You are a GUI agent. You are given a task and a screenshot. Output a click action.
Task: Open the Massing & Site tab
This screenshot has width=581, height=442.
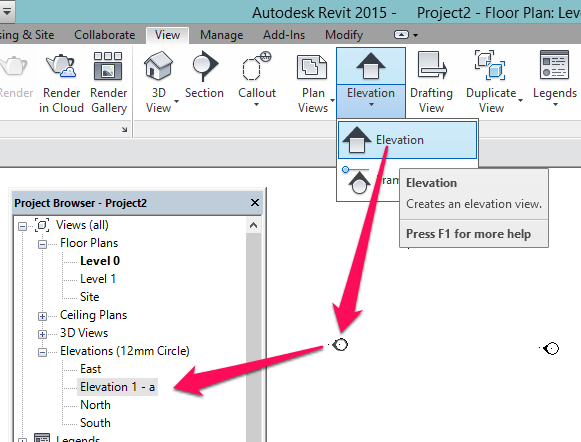pyautogui.click(x=27, y=35)
